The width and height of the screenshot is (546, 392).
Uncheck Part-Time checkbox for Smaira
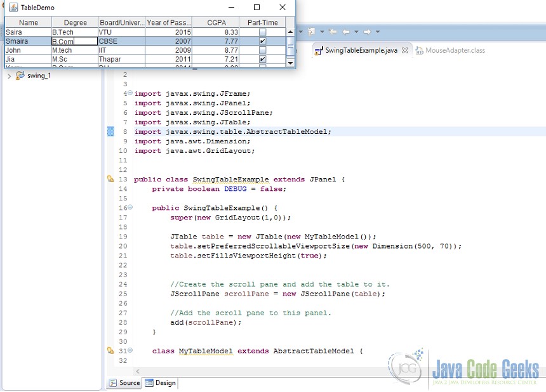pyautogui.click(x=263, y=41)
